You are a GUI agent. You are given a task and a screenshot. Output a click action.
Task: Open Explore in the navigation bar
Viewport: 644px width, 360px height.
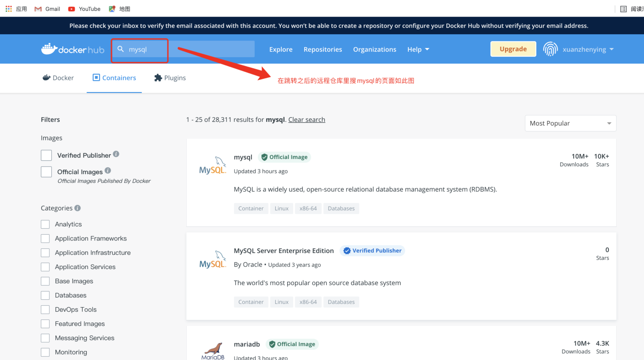coord(281,49)
